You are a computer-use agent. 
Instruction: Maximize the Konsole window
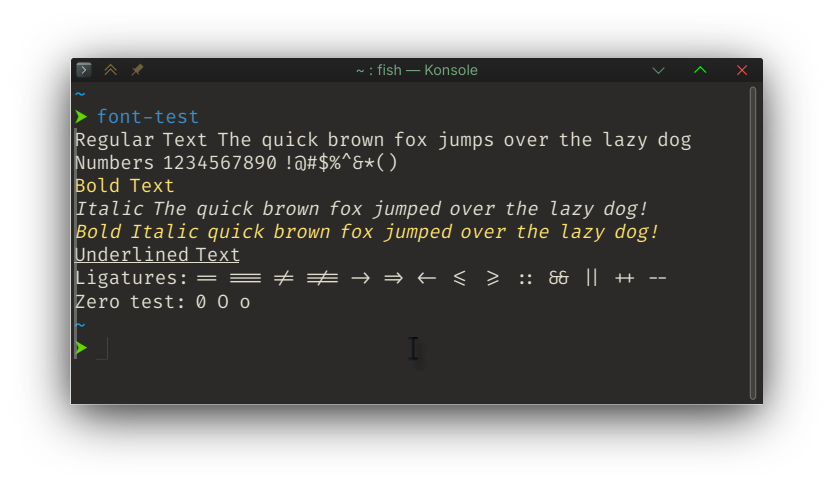point(700,70)
